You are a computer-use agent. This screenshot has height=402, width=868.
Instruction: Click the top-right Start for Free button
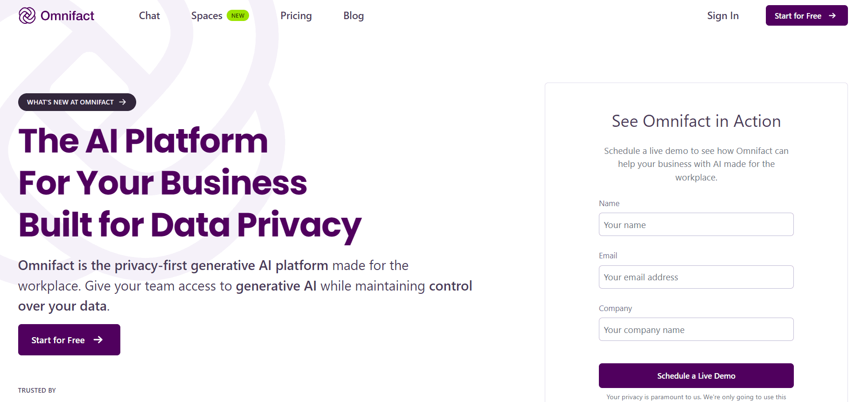point(806,15)
